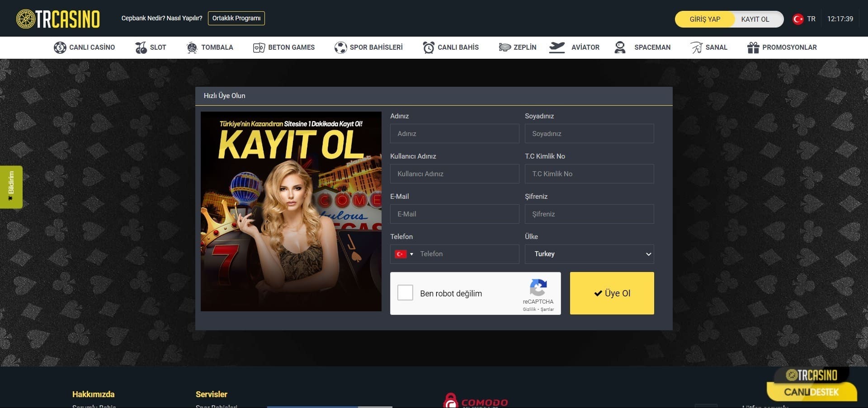This screenshot has width=868, height=408.
Task: Click the Spaceman astronaut icon
Action: [x=620, y=47]
